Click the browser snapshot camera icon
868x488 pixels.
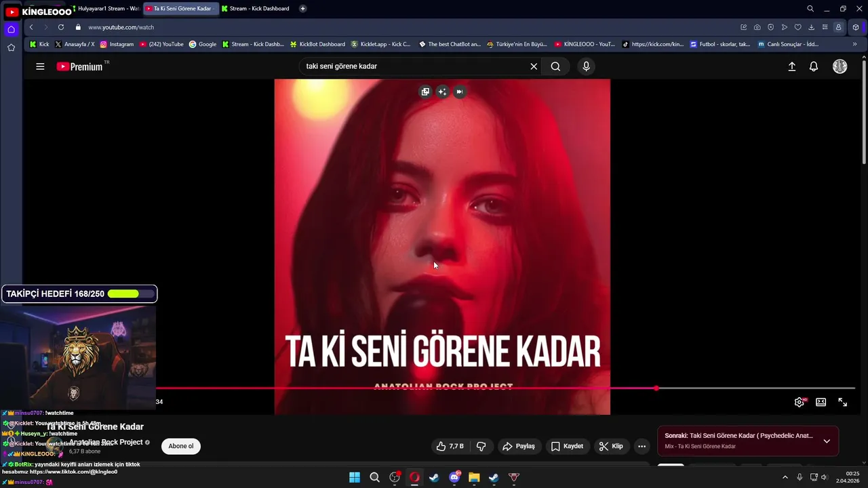757,27
